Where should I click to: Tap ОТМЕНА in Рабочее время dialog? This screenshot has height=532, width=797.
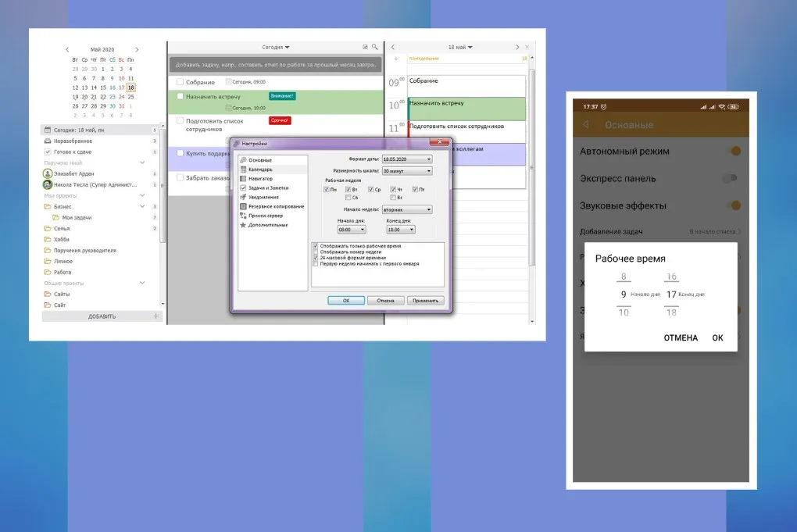click(680, 337)
